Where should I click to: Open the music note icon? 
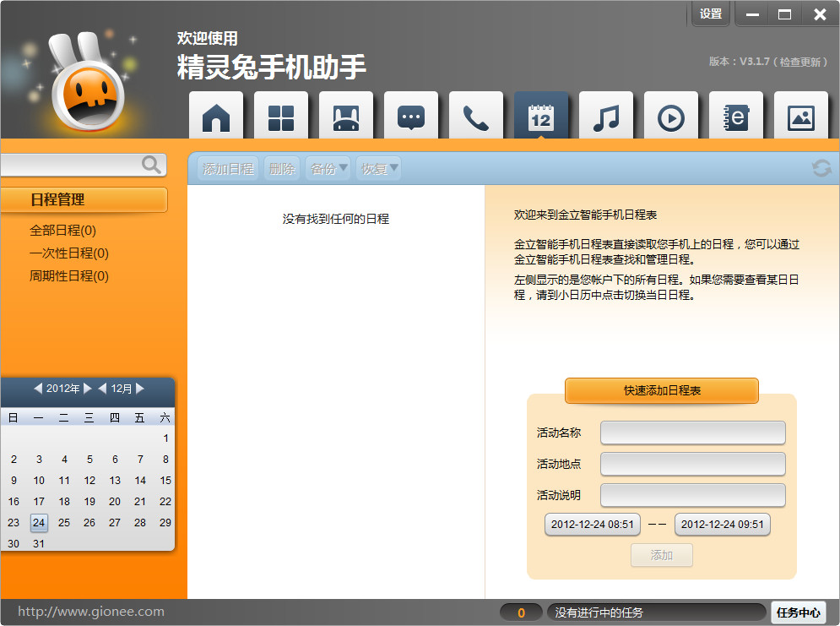click(x=606, y=116)
